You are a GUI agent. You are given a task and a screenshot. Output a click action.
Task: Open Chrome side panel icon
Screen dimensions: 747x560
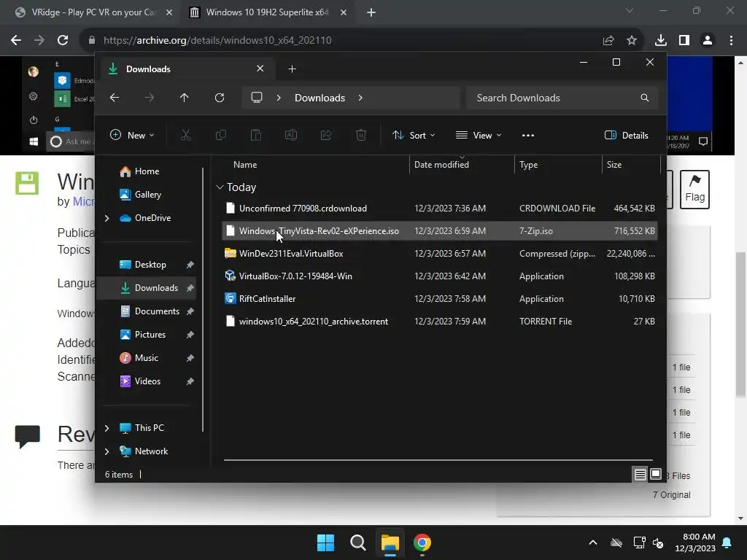[x=684, y=40]
